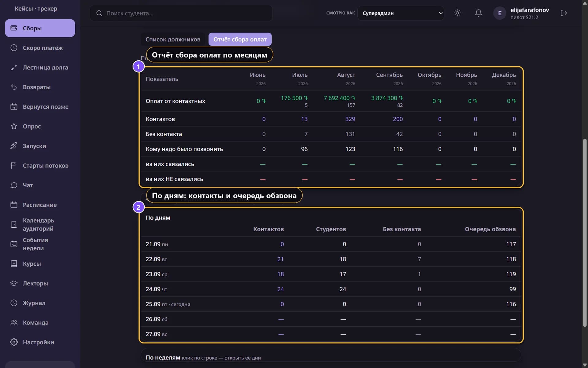Click the user avatar E
The width and height of the screenshot is (588, 368).
click(x=499, y=13)
